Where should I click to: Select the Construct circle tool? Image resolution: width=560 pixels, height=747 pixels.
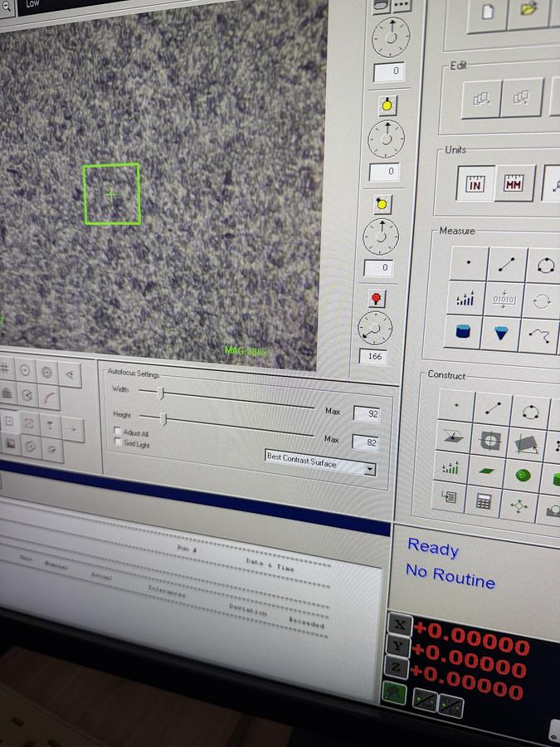[529, 411]
